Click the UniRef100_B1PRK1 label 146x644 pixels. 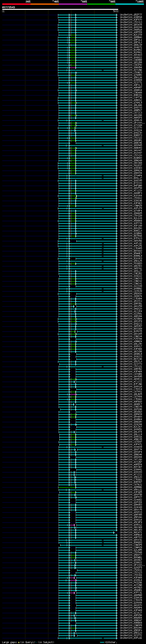coord(131,53)
